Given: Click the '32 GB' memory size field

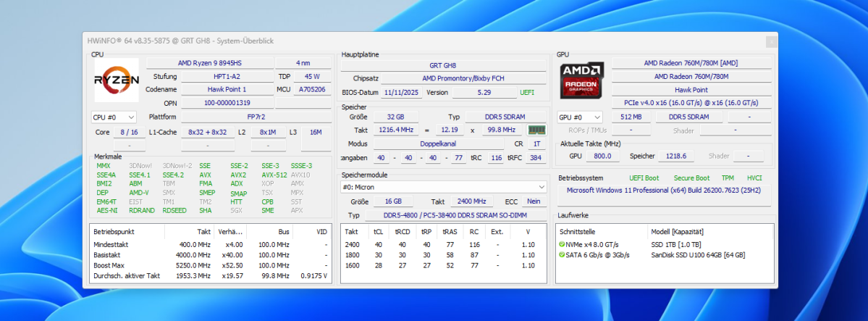Looking at the screenshot, I should (x=396, y=117).
